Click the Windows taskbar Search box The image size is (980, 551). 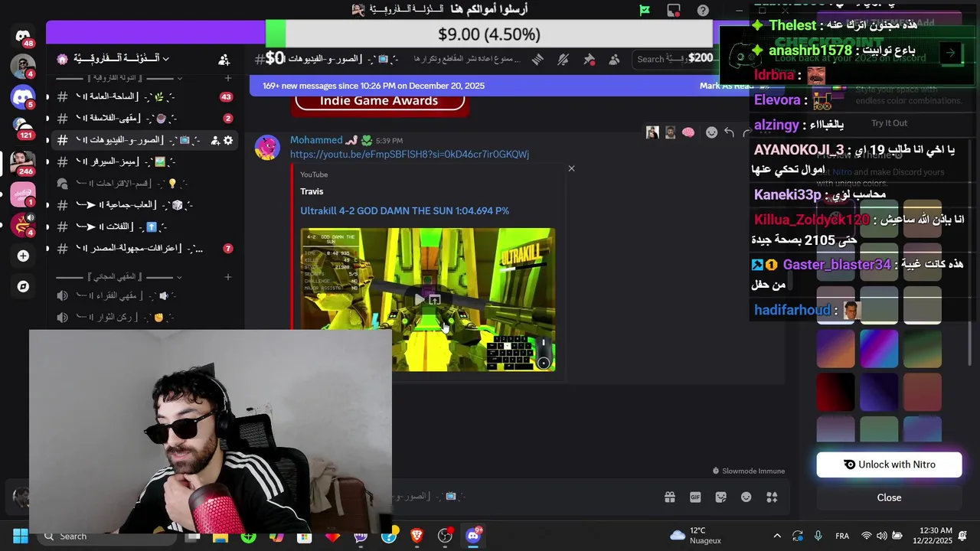point(107,536)
